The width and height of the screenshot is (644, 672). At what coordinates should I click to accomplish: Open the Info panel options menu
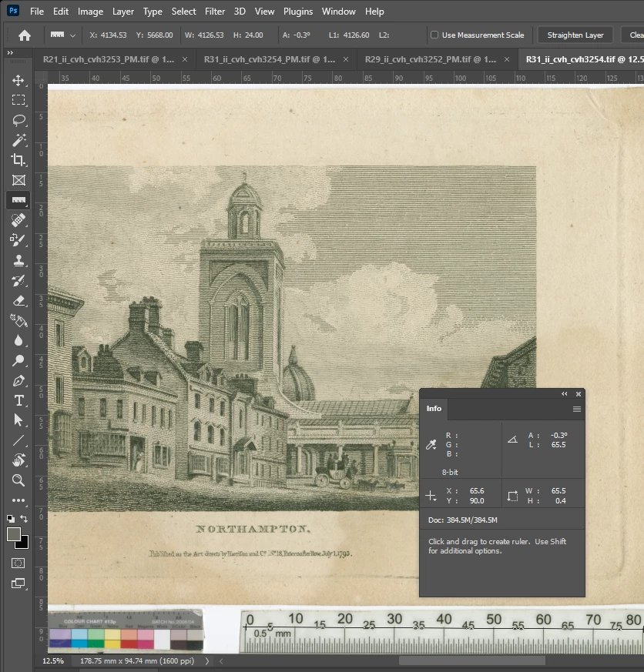tap(576, 409)
